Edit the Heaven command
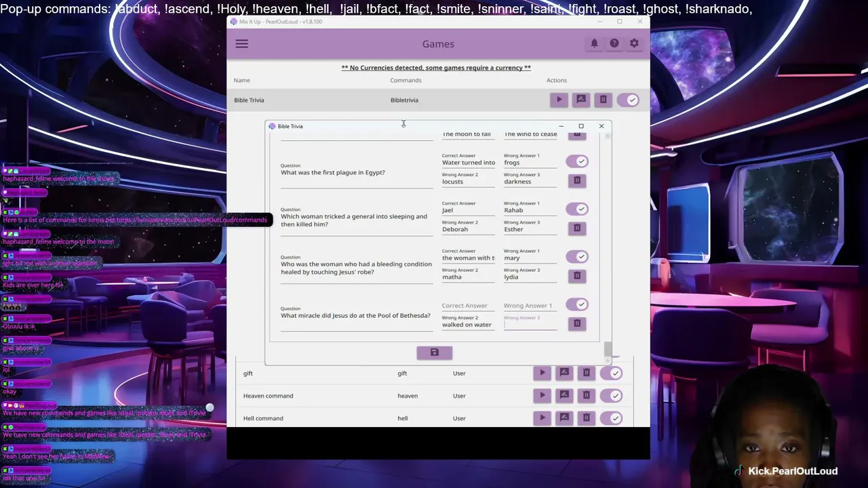 click(x=564, y=395)
